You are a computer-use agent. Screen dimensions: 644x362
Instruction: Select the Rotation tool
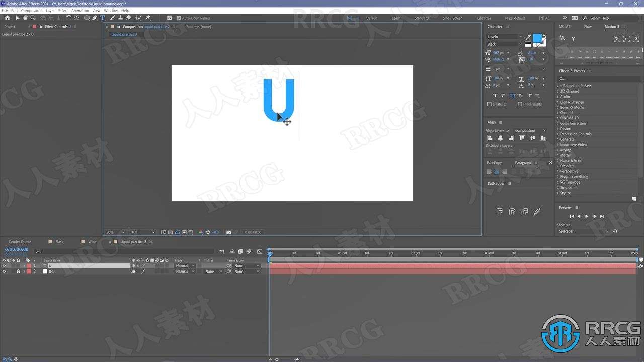coord(69,18)
